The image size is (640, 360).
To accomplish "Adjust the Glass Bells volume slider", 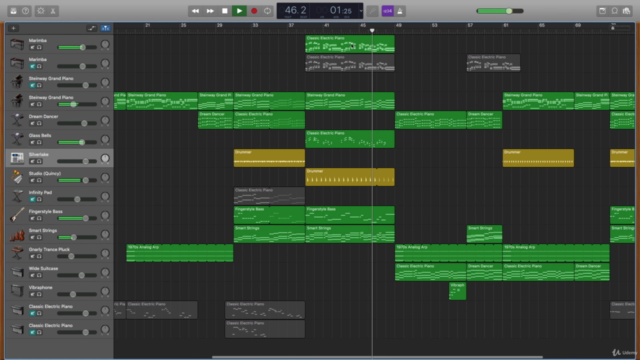I will coord(77,142).
